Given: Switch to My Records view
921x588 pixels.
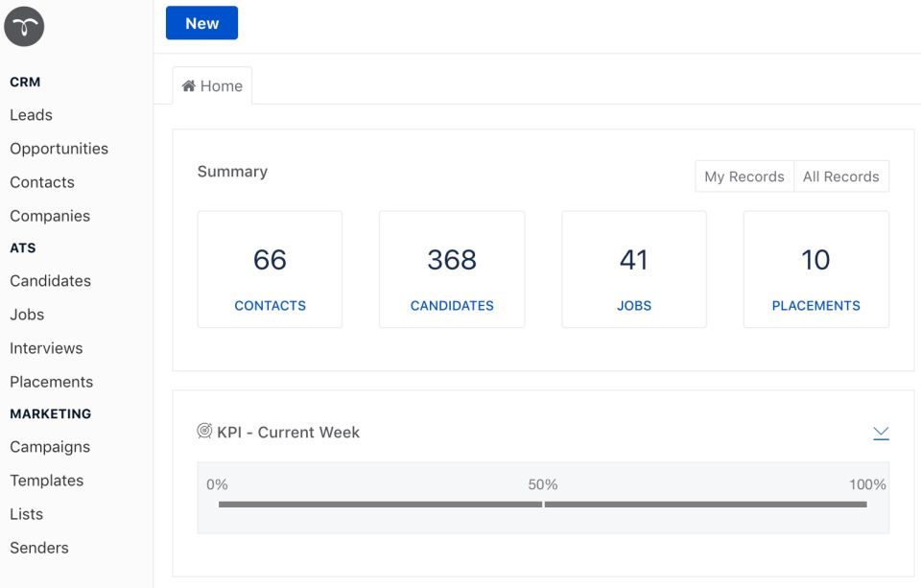Looking at the screenshot, I should pos(744,176).
